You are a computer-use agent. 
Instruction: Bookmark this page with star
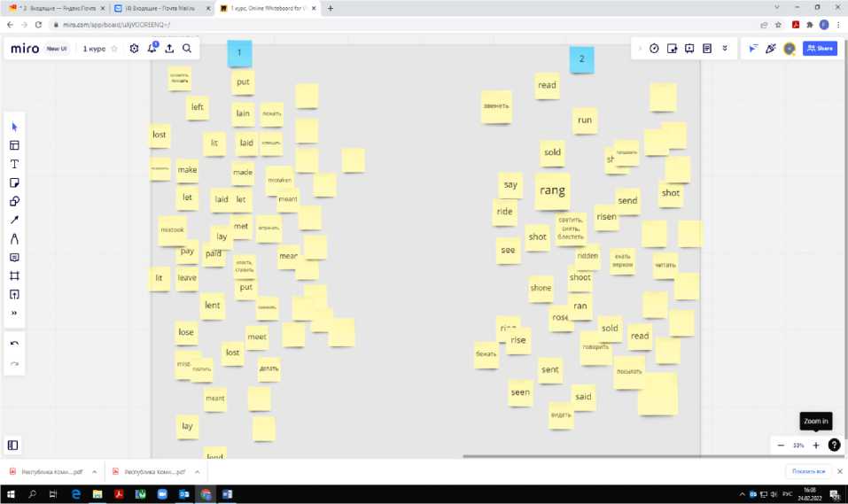click(778, 24)
